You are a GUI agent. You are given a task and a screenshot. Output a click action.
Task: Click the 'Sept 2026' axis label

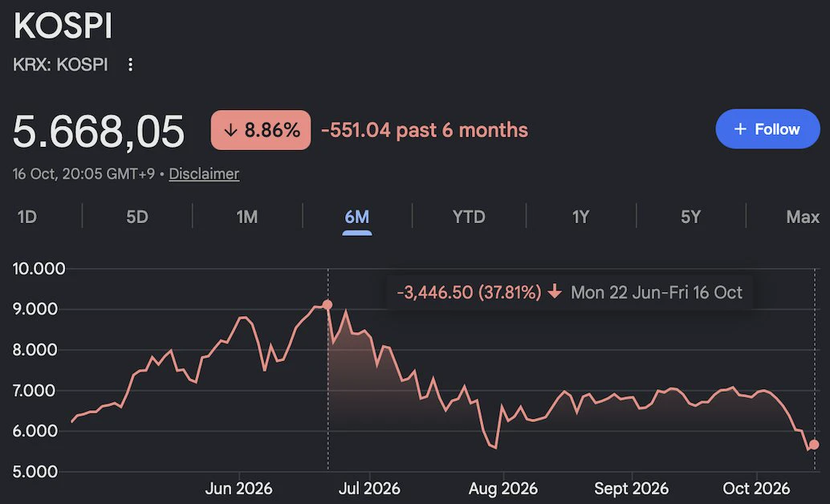point(632,488)
